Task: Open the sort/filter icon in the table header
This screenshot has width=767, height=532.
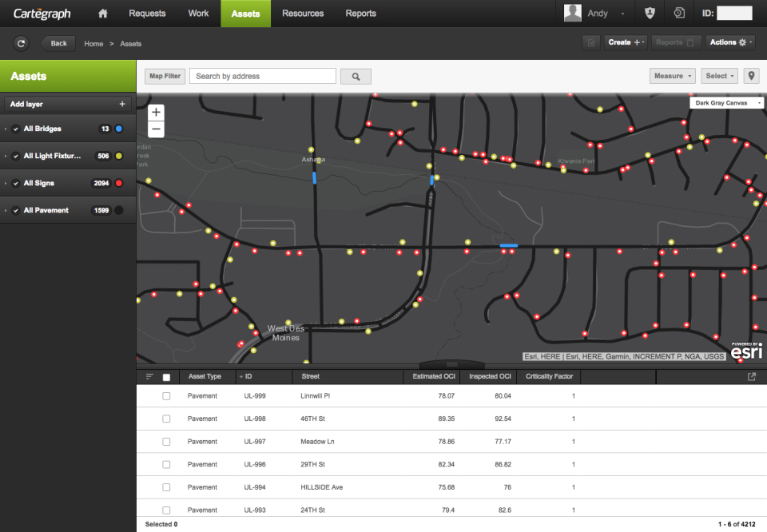Action: [x=151, y=376]
